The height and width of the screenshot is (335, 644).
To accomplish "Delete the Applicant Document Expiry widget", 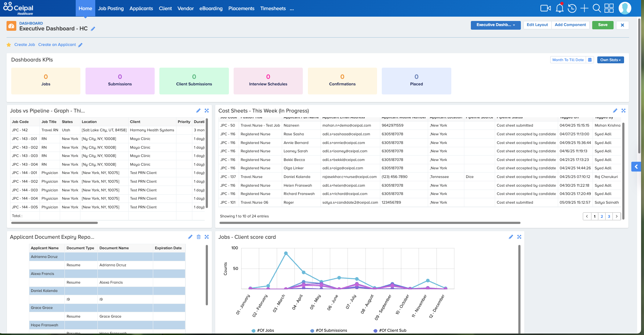I will [198, 237].
